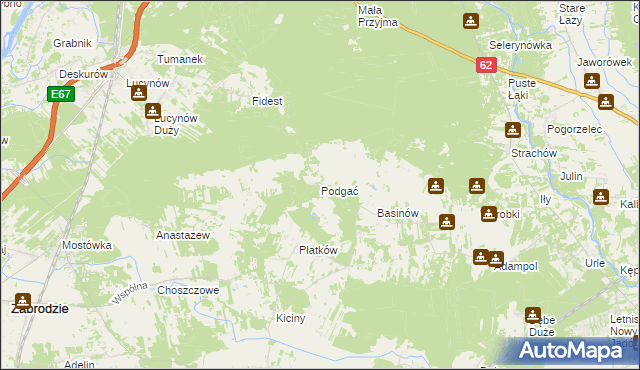640x370 pixels.
Task: Click the Choszczowe village label
Action: tap(188, 290)
